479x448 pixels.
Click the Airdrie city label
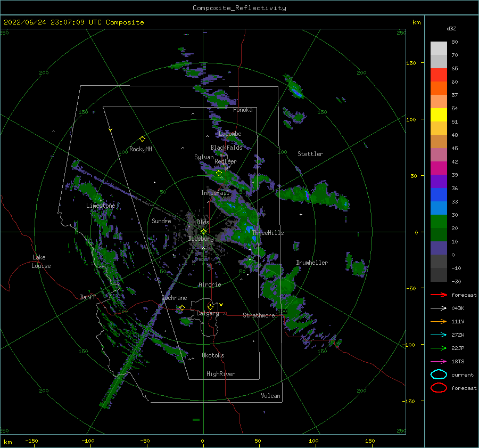[210, 284]
